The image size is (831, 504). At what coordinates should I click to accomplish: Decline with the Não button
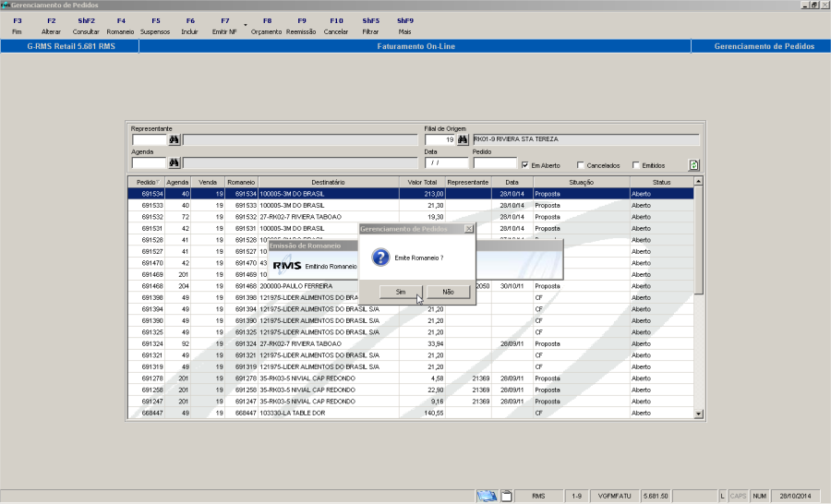449,292
